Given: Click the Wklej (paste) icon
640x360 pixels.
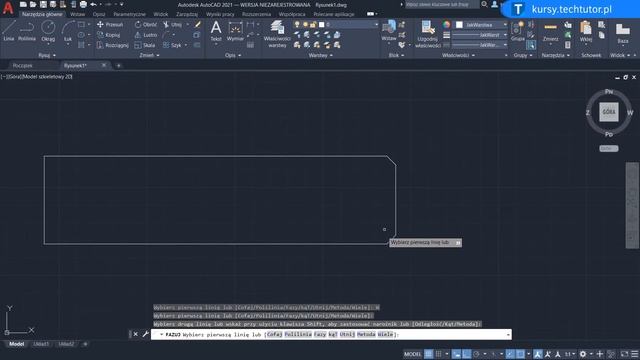Looking at the screenshot, I should [x=586, y=31].
